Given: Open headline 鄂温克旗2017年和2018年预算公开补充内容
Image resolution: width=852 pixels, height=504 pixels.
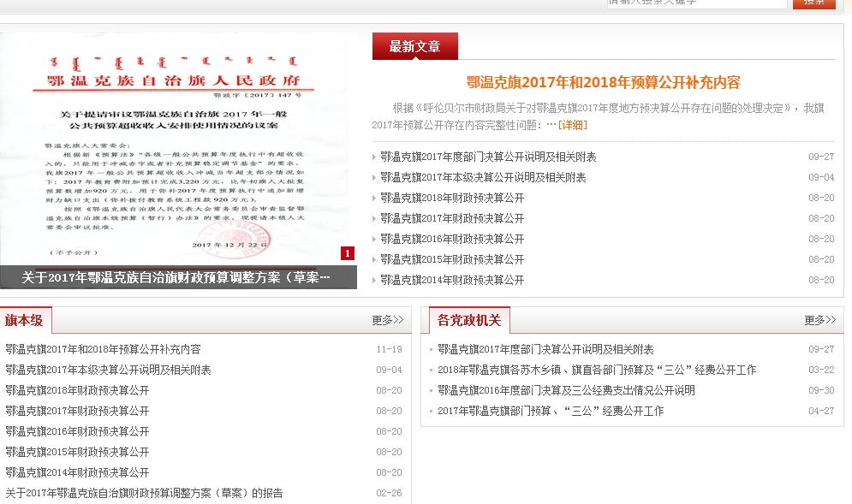Looking at the screenshot, I should [603, 83].
